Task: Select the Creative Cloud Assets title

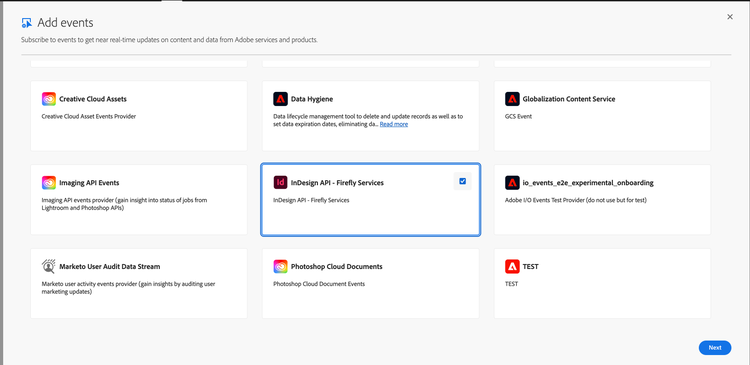Action: click(x=93, y=99)
